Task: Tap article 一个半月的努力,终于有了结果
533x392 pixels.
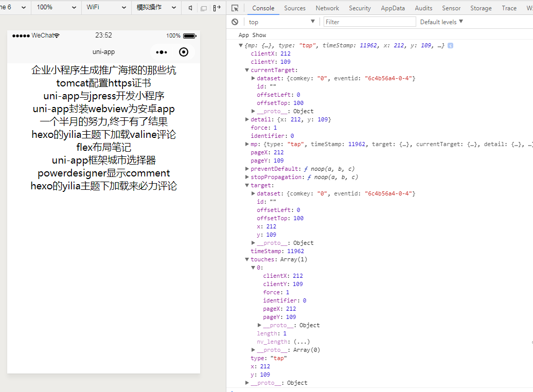Action: (x=104, y=122)
